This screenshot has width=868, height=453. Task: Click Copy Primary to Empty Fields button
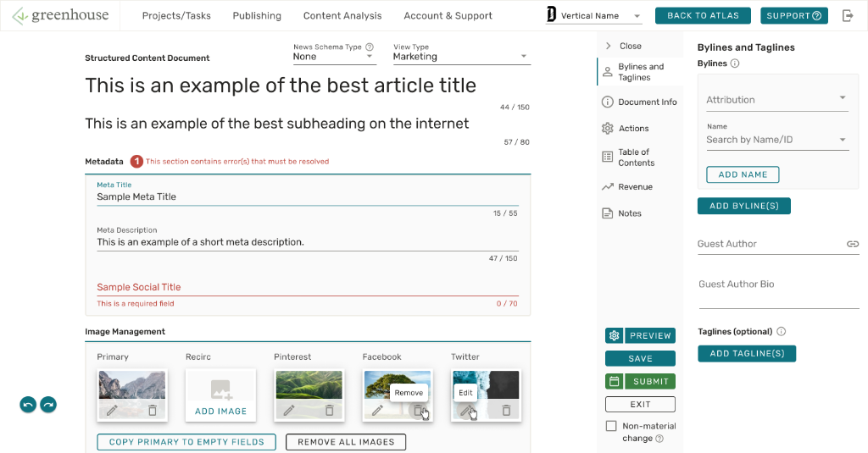coord(186,442)
